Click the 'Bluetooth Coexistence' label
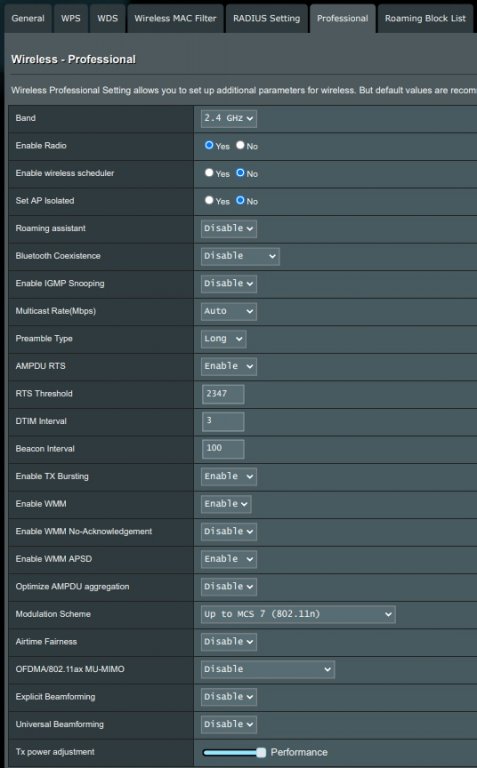Screen dimensions: 477x768 point(58,256)
